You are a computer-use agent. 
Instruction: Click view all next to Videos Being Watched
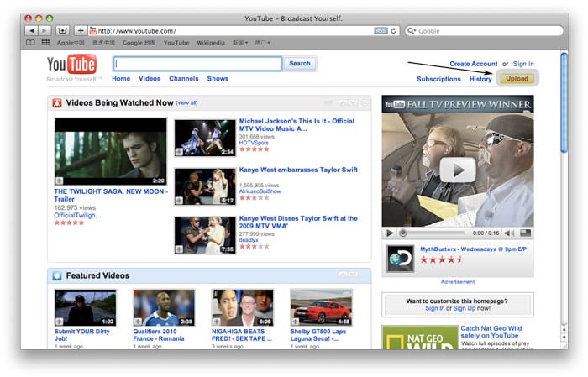click(x=186, y=103)
